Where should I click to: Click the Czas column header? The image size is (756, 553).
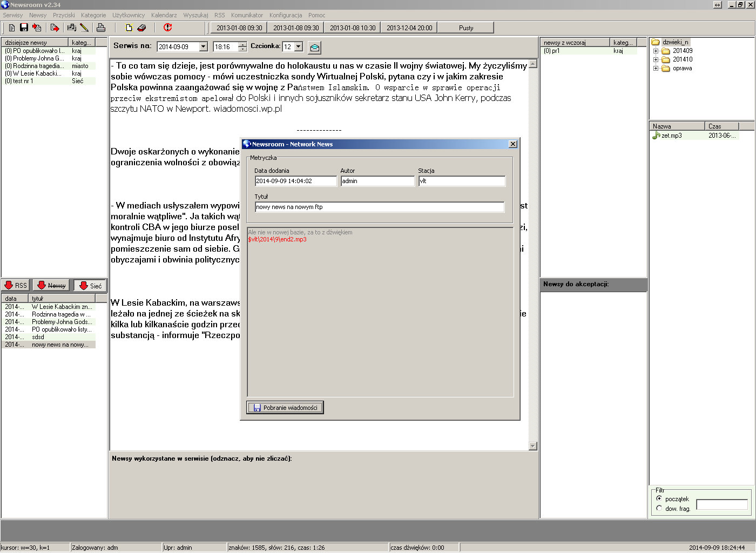pyautogui.click(x=721, y=126)
